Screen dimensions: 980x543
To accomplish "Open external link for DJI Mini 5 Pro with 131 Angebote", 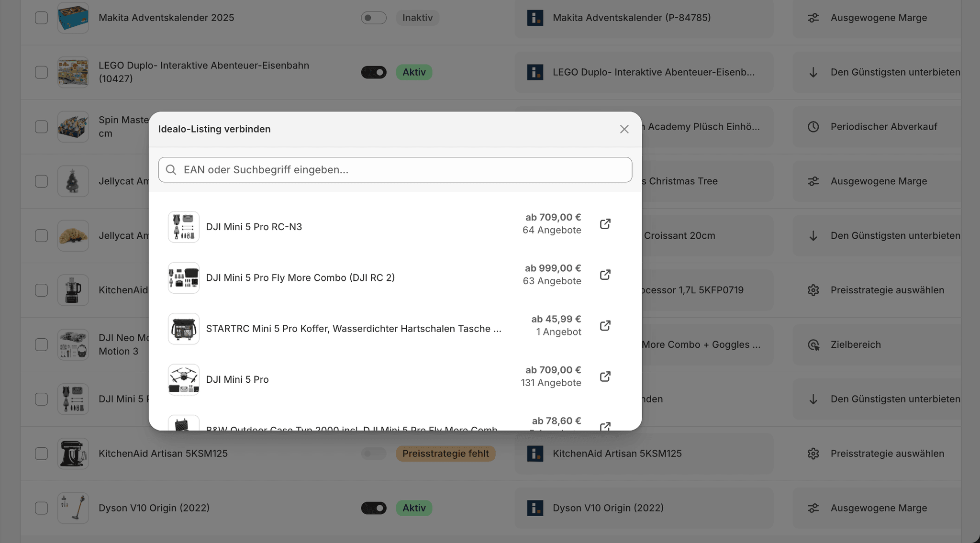I will tap(605, 377).
